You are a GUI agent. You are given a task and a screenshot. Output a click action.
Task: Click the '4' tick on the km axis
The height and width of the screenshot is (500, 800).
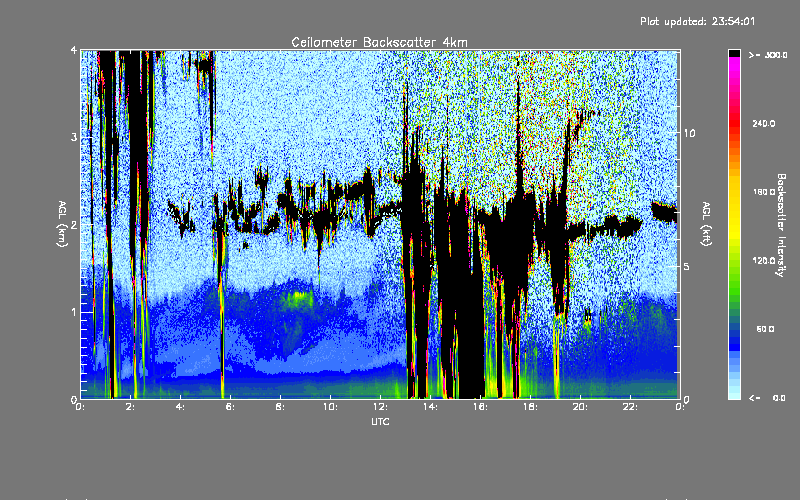tap(74, 50)
